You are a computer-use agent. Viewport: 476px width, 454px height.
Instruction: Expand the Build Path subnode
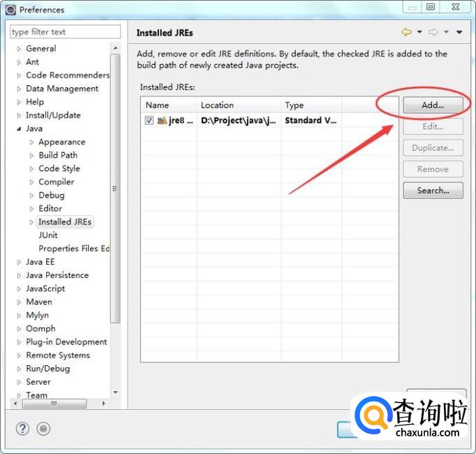point(31,156)
